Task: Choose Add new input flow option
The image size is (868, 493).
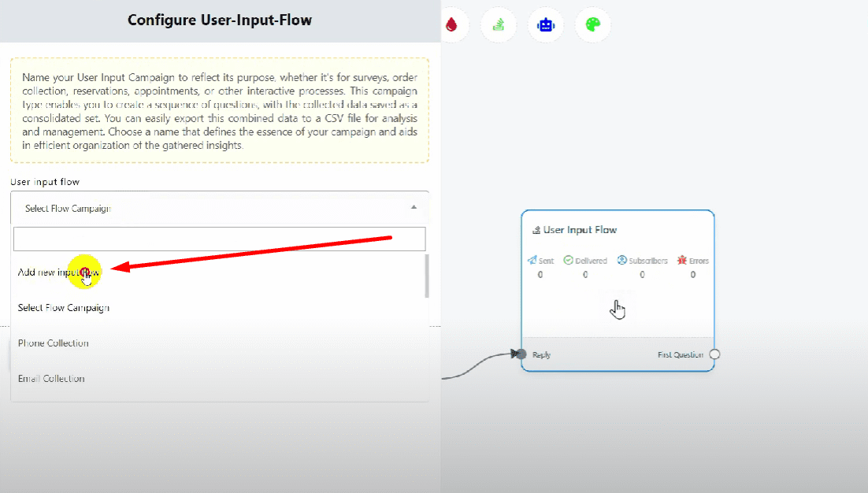Action: 59,272
